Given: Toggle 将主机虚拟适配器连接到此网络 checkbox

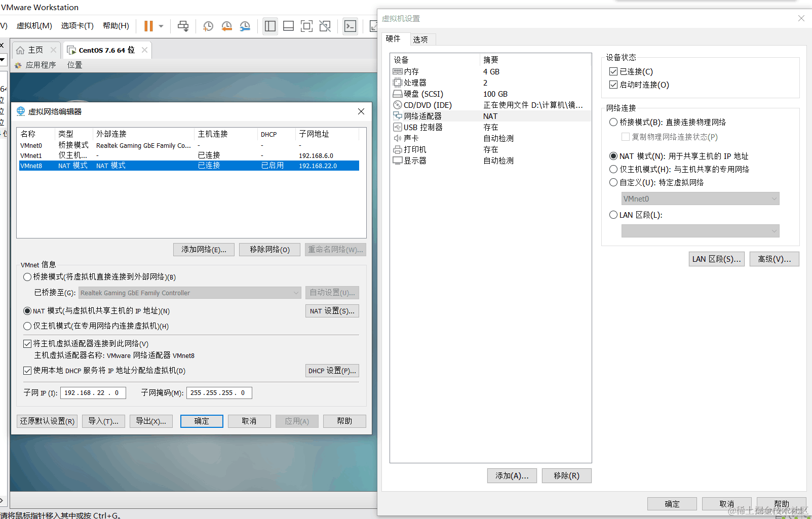Looking at the screenshot, I should 27,344.
